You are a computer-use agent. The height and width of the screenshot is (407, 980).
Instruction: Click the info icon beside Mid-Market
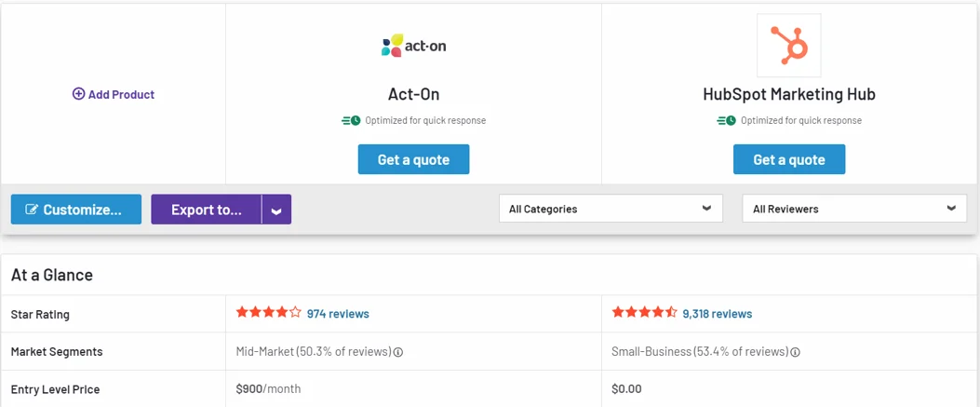(x=398, y=352)
